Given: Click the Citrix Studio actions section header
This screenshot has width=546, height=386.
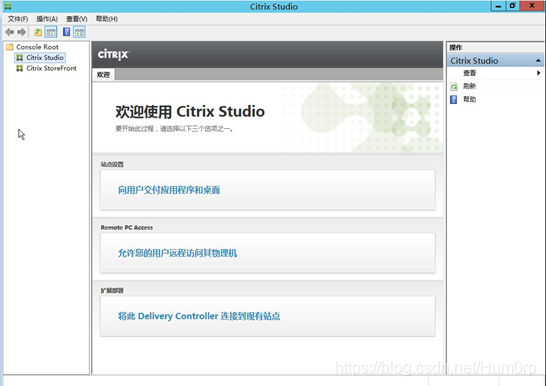Looking at the screenshot, I should pos(495,61).
